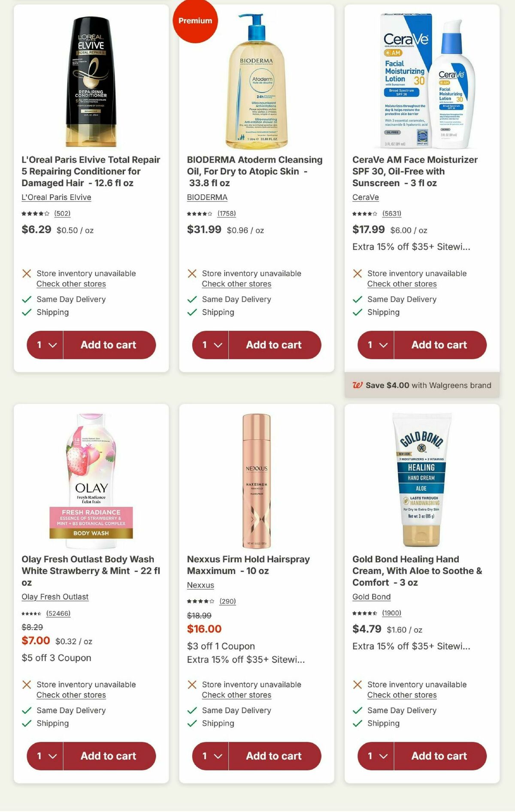Click the star rating icons for Nexxus hairspray
Screen dimensions: 515x812
coord(202,601)
